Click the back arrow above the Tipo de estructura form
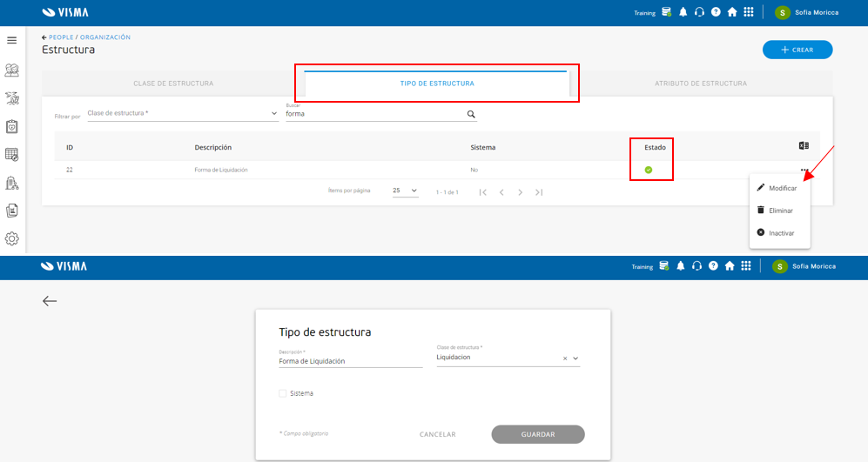The width and height of the screenshot is (868, 462). click(x=50, y=300)
